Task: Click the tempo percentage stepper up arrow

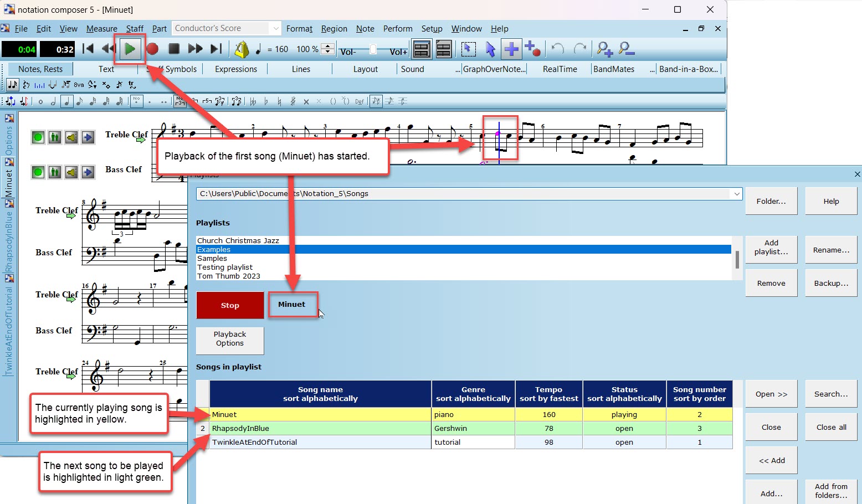Action: click(328, 46)
